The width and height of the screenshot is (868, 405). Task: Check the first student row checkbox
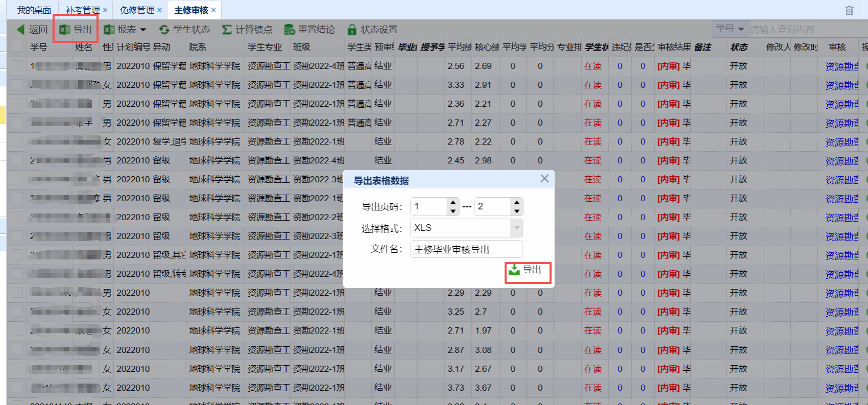[x=17, y=66]
